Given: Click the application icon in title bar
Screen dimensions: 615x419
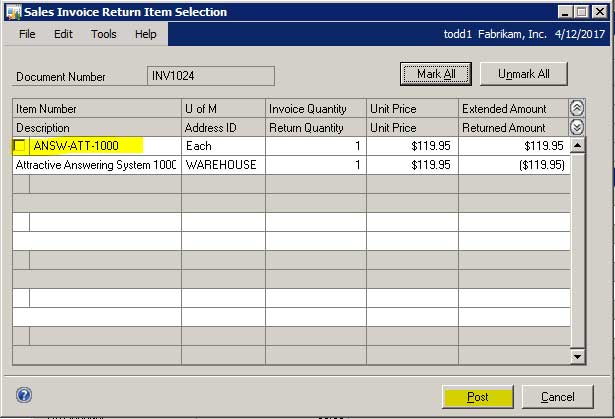Looking at the screenshot, I should 13,12.
